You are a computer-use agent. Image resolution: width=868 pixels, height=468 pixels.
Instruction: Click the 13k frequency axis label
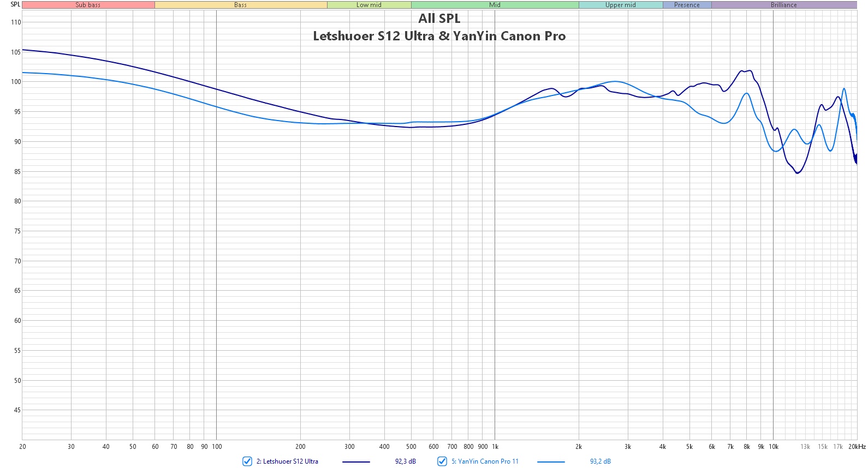[x=805, y=447]
